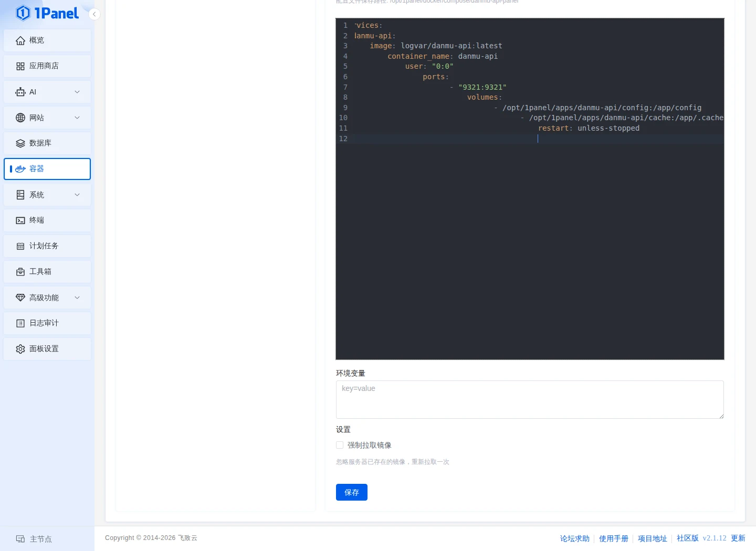Enable the 强制拉取镜像 checkbox
The height and width of the screenshot is (551, 756).
(340, 445)
